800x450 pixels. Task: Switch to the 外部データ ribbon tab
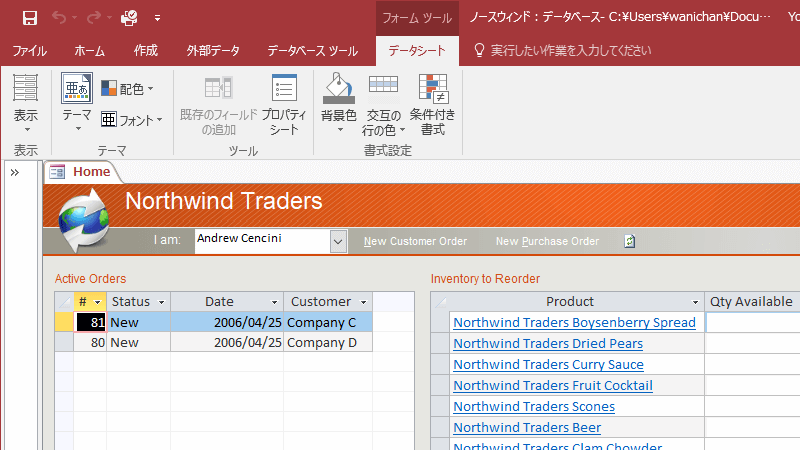pos(213,51)
